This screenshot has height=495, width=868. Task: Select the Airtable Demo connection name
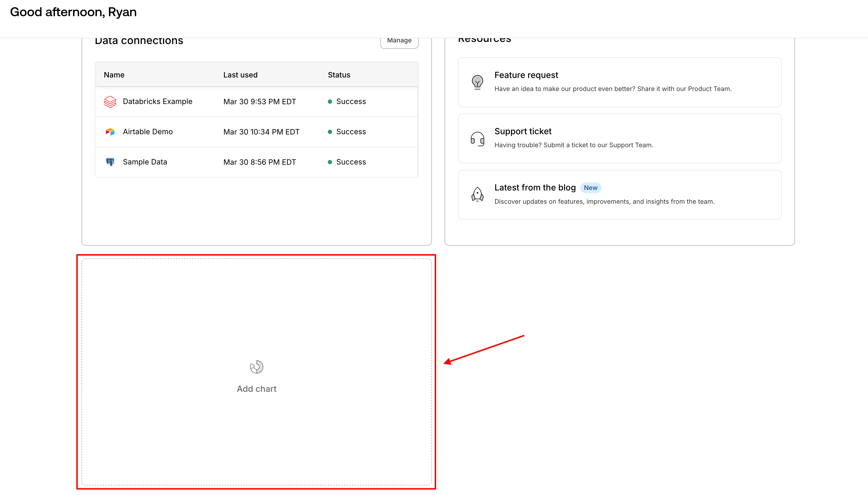[148, 132]
